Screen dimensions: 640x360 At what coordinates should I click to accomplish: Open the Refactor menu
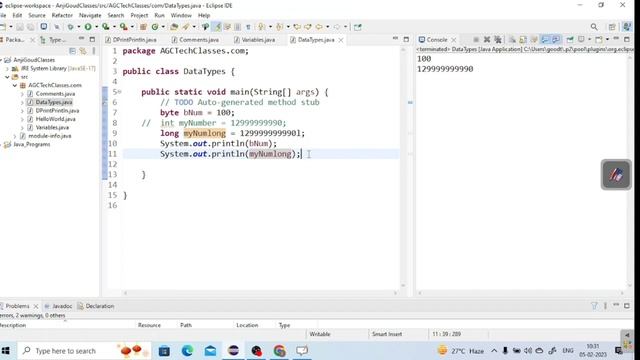tap(62, 15)
